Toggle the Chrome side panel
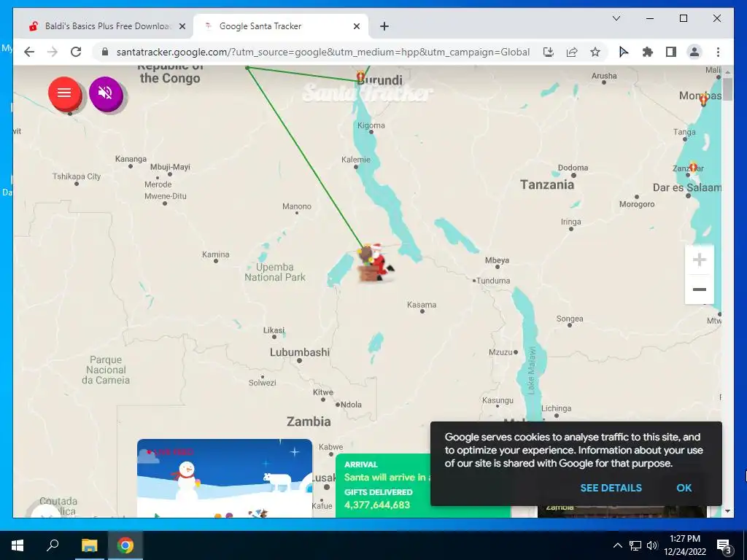747x560 pixels. [671, 52]
